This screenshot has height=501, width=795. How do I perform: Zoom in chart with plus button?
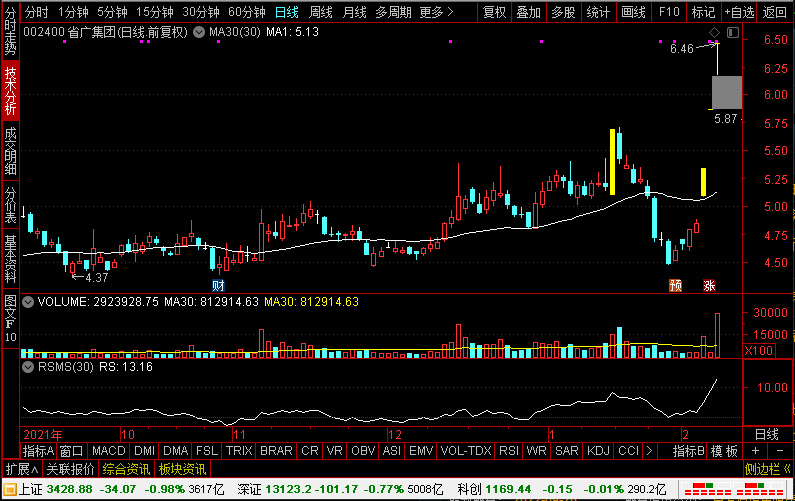point(755,451)
